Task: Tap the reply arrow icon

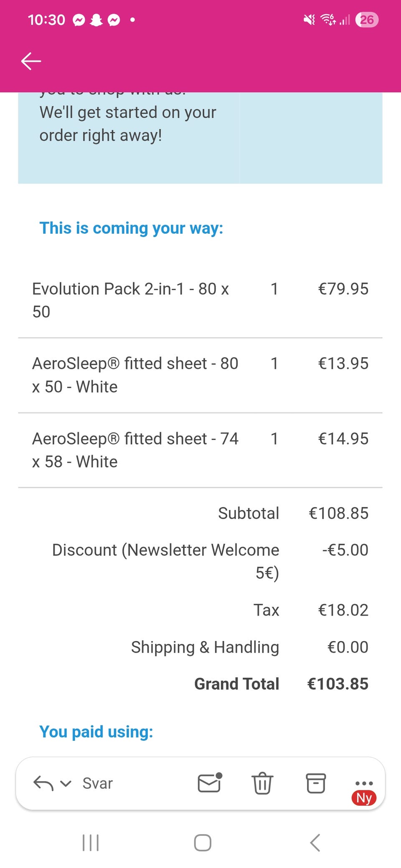Action: 43,783
